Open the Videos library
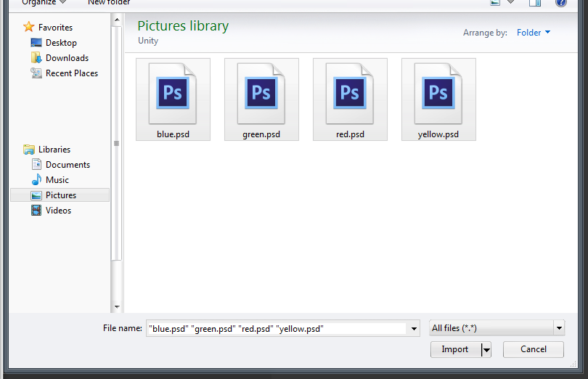Image resolution: width=588 pixels, height=379 pixels. click(x=59, y=211)
